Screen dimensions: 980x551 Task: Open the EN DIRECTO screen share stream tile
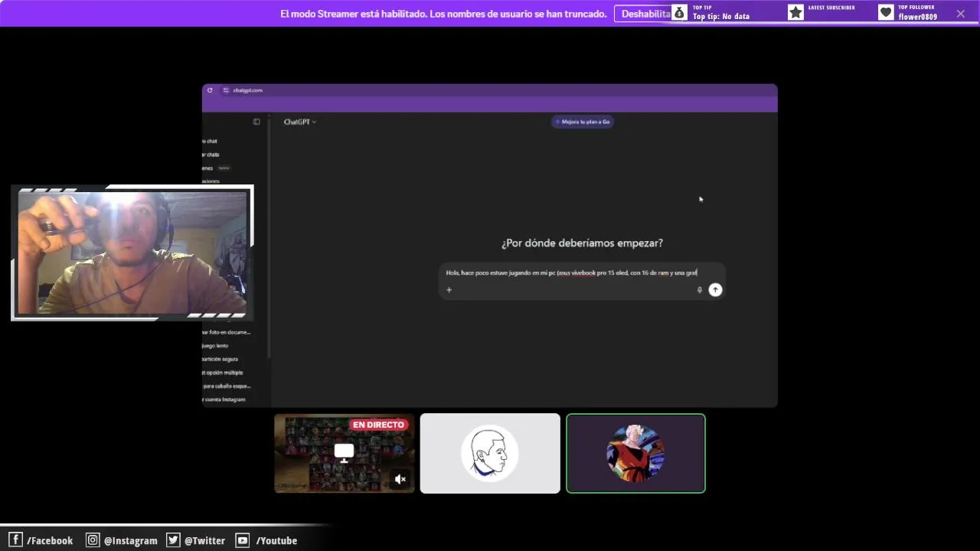345,453
